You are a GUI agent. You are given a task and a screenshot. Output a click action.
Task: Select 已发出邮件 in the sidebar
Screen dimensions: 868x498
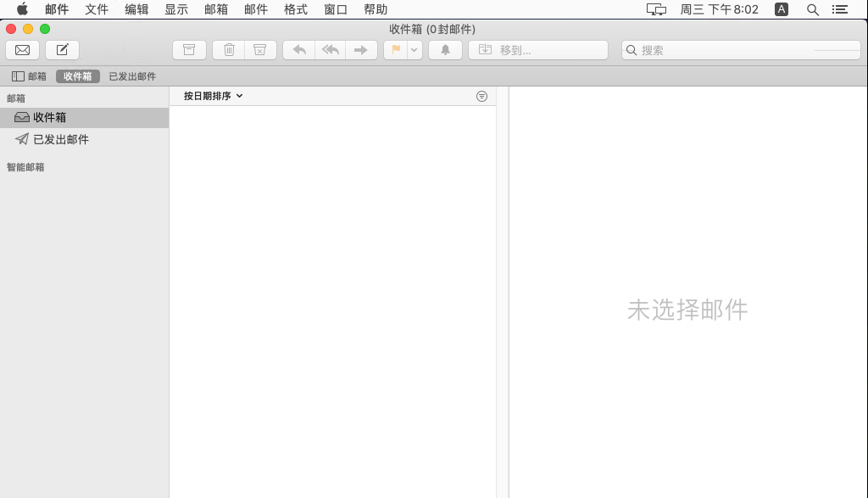click(61, 139)
